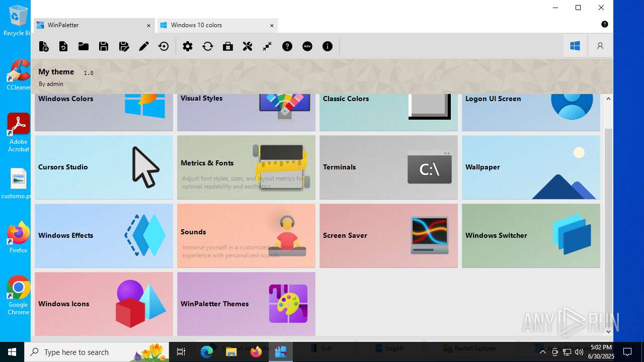Click the Windows logo button at top right
The height and width of the screenshot is (362, 644).
tap(575, 46)
